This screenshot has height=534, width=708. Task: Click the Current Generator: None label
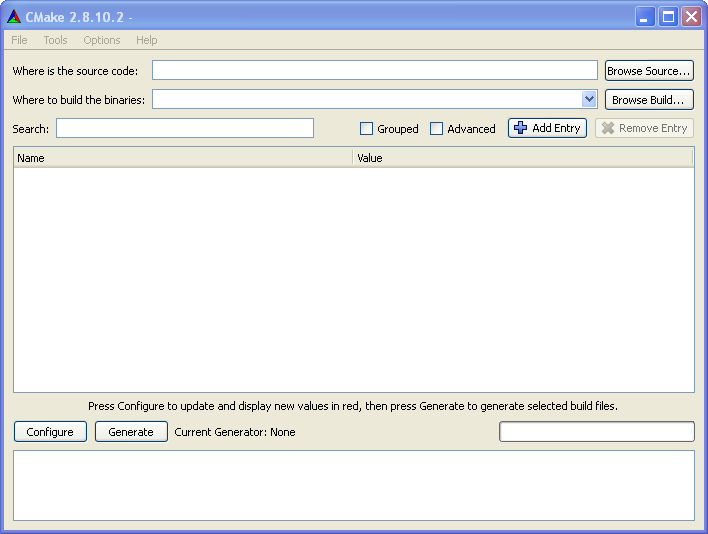point(235,432)
